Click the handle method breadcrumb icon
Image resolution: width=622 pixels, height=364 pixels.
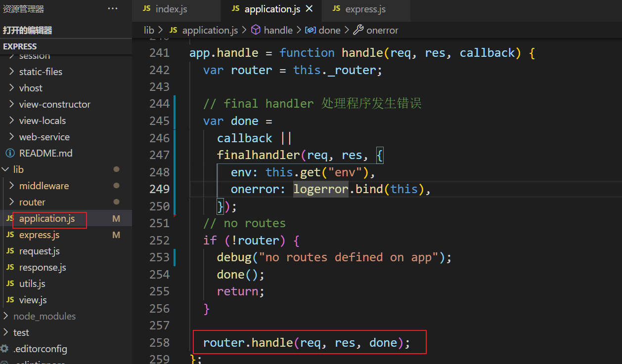[256, 30]
